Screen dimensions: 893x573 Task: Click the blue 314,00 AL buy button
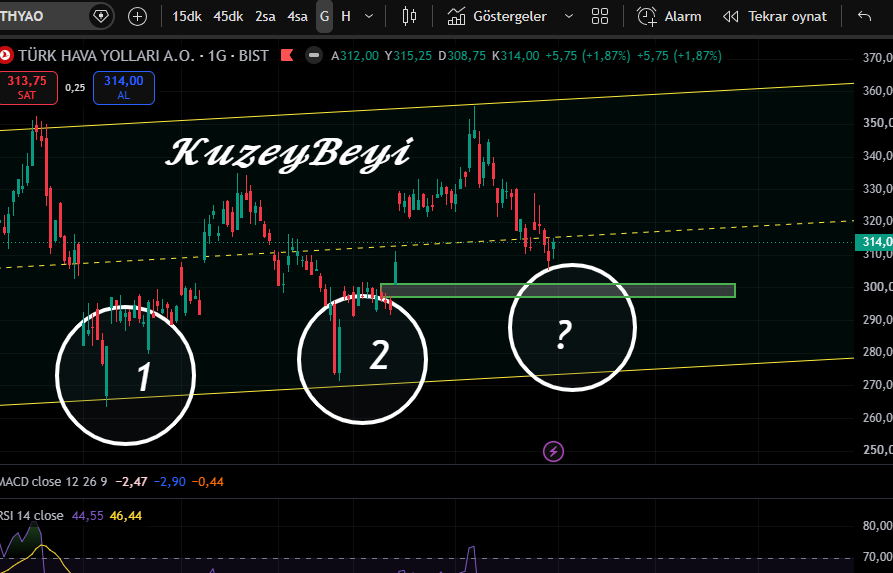click(x=124, y=88)
